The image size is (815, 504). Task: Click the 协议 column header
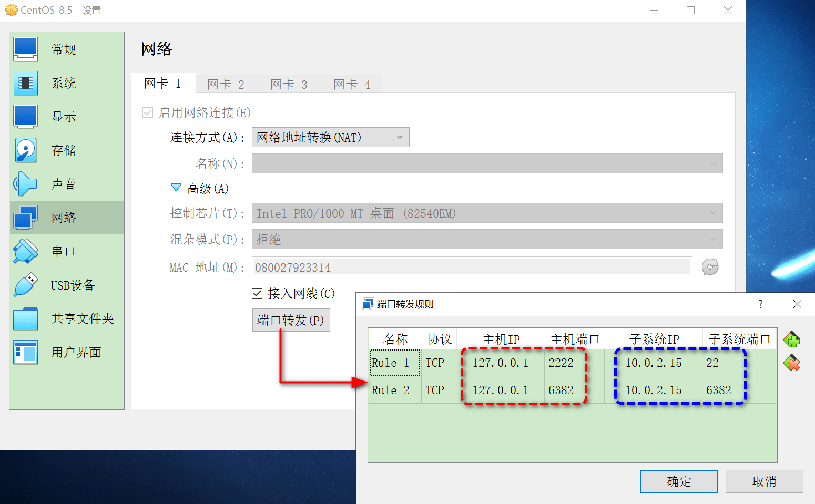[x=439, y=339]
